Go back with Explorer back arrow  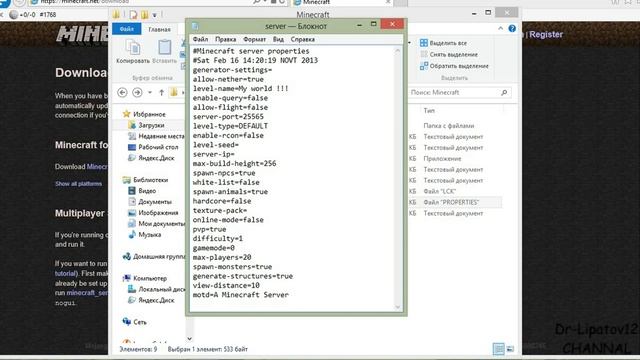(x=122, y=93)
